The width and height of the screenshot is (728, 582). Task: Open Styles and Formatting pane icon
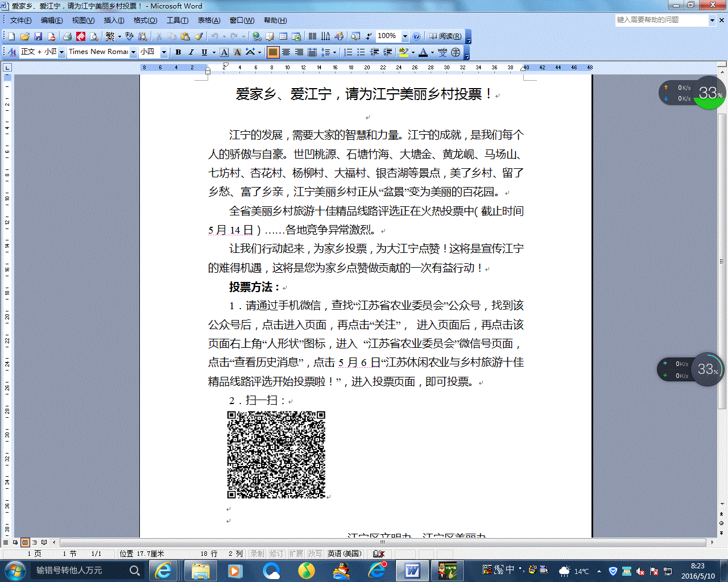click(x=13, y=52)
